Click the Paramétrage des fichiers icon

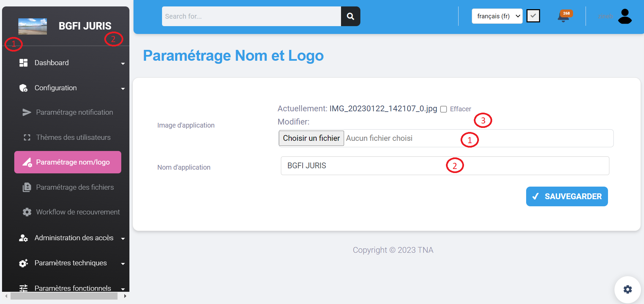pyautogui.click(x=27, y=187)
